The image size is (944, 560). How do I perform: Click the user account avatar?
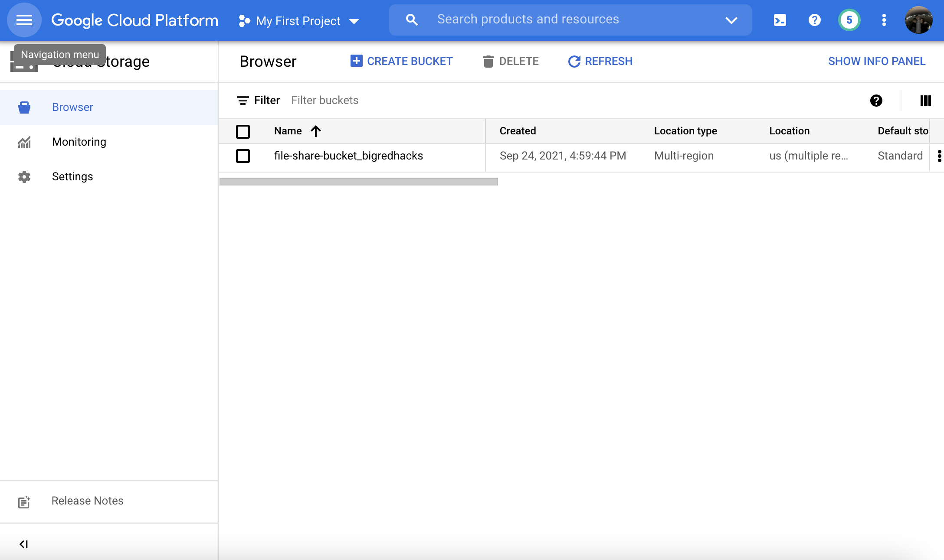tap(918, 20)
